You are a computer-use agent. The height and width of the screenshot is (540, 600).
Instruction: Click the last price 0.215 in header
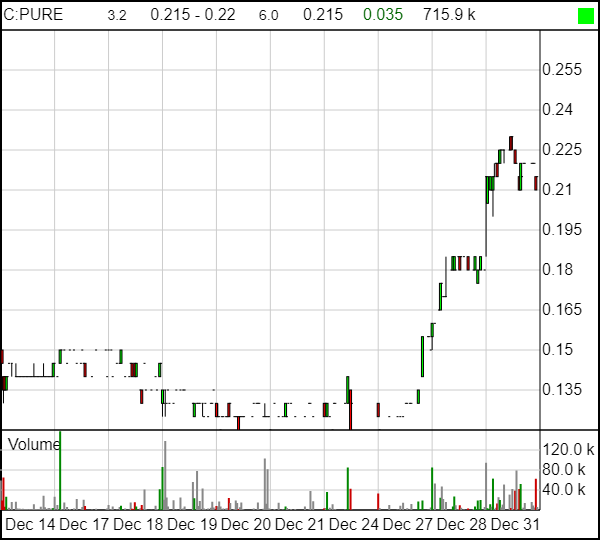click(323, 15)
